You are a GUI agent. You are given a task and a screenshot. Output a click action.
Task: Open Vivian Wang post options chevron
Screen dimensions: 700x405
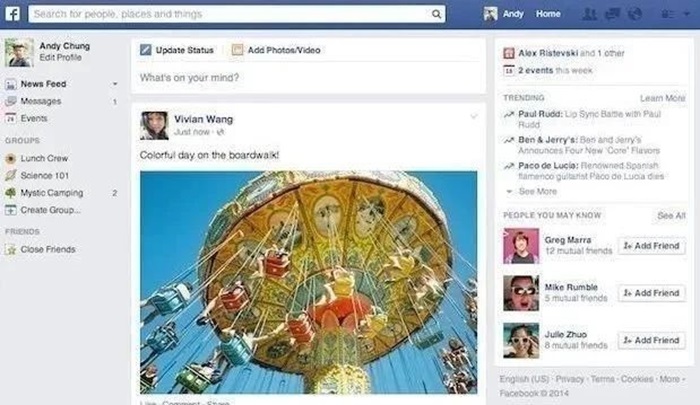pyautogui.click(x=474, y=117)
